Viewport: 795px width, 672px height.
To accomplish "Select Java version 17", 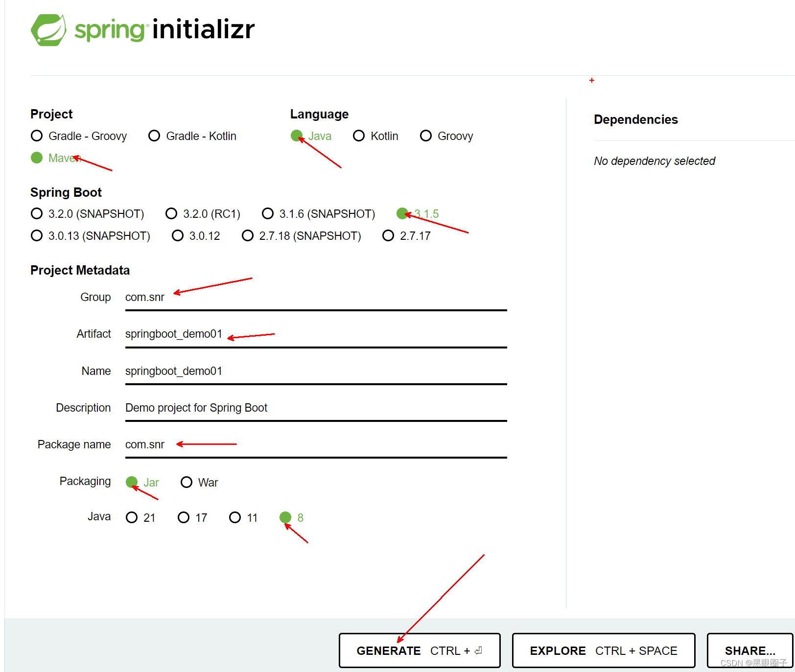I will (x=184, y=517).
